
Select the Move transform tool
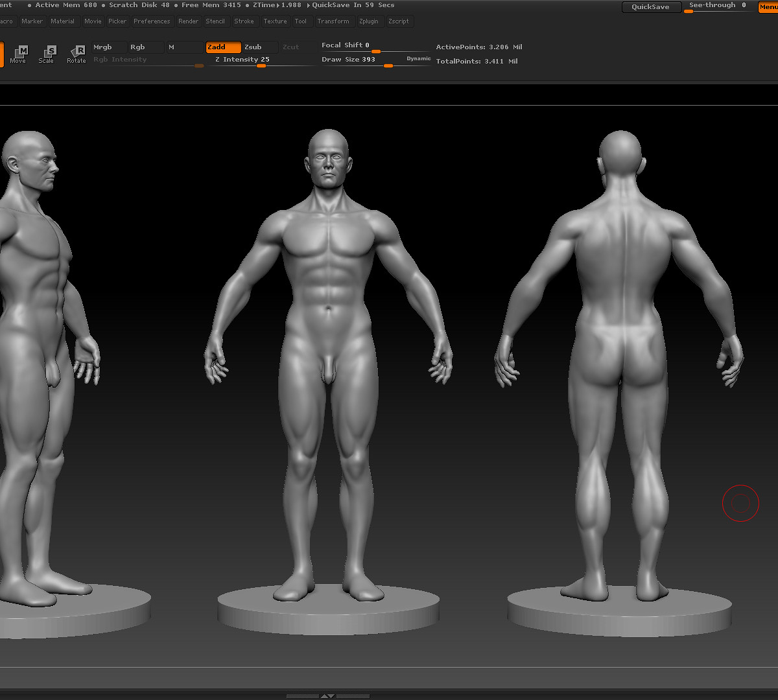(x=18, y=54)
